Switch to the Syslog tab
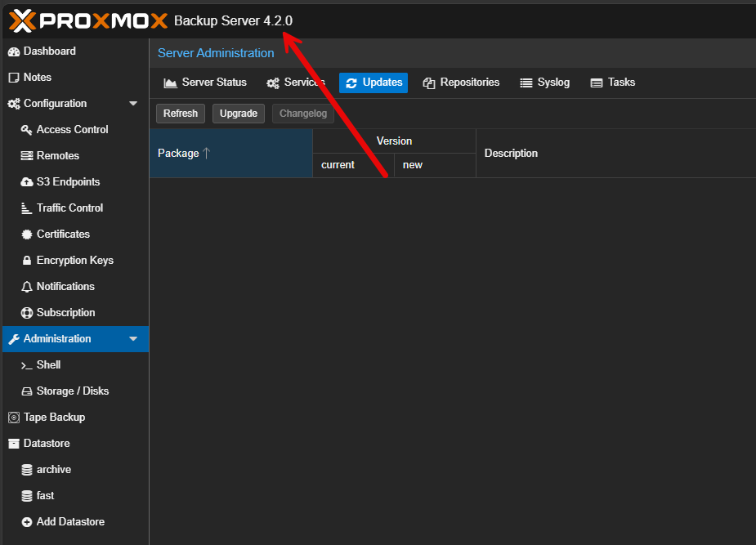The image size is (756, 545). point(545,83)
